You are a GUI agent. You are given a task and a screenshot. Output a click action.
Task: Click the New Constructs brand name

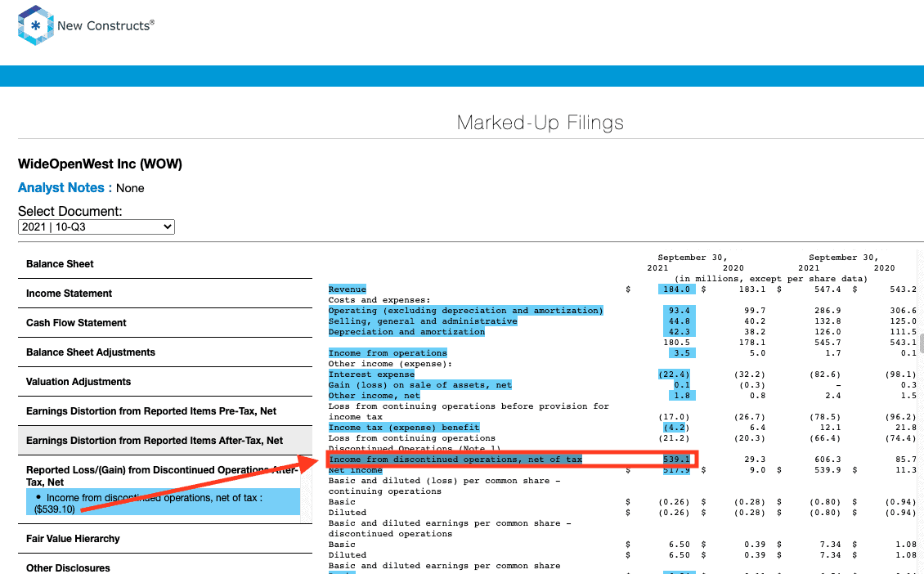pyautogui.click(x=106, y=25)
